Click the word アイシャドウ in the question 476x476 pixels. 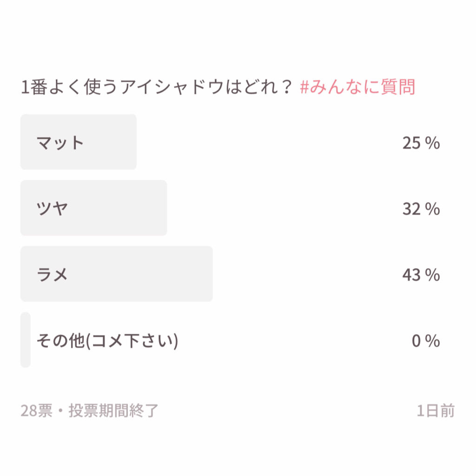[x=171, y=87]
